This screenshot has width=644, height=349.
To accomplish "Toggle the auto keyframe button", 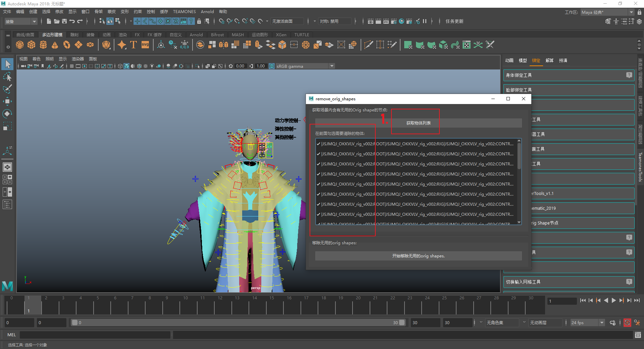I will [x=627, y=323].
